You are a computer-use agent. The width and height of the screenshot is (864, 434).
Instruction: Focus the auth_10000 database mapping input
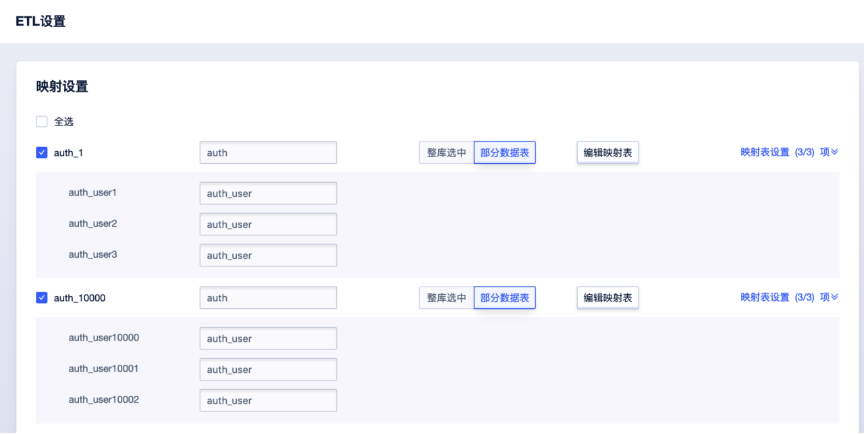(268, 298)
